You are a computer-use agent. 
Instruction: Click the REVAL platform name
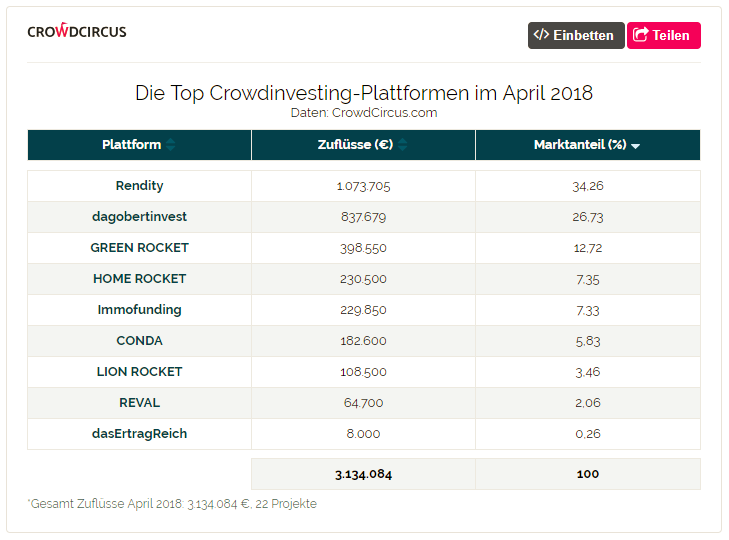(139, 403)
